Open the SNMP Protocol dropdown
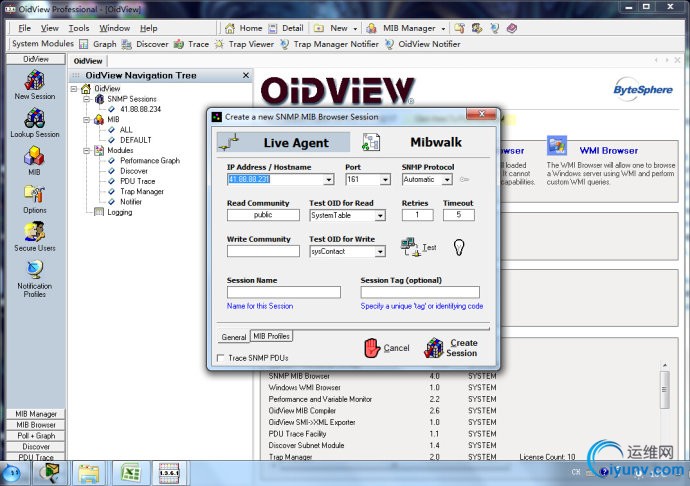The height and width of the screenshot is (486, 690). (447, 180)
